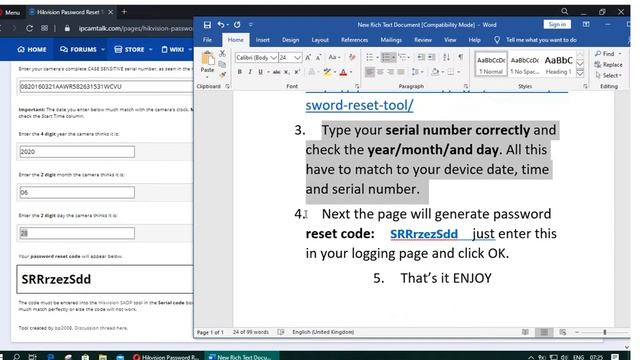The width and height of the screenshot is (640, 360).
Task: Decrease paragraph indent
Action: coord(421,58)
